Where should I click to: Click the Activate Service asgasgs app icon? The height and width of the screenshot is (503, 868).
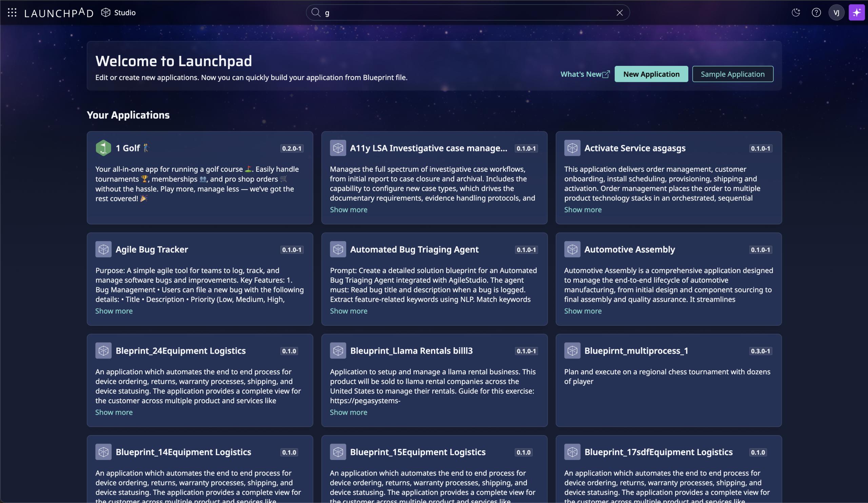pyautogui.click(x=572, y=148)
